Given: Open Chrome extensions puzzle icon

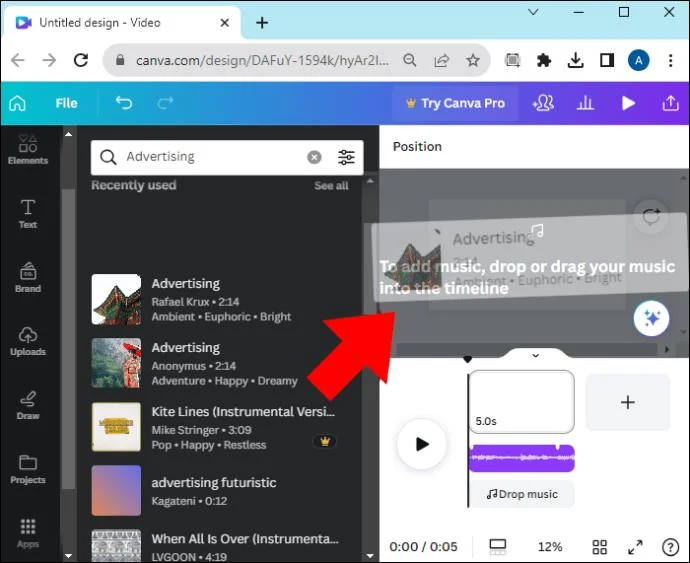Looking at the screenshot, I should [x=543, y=60].
